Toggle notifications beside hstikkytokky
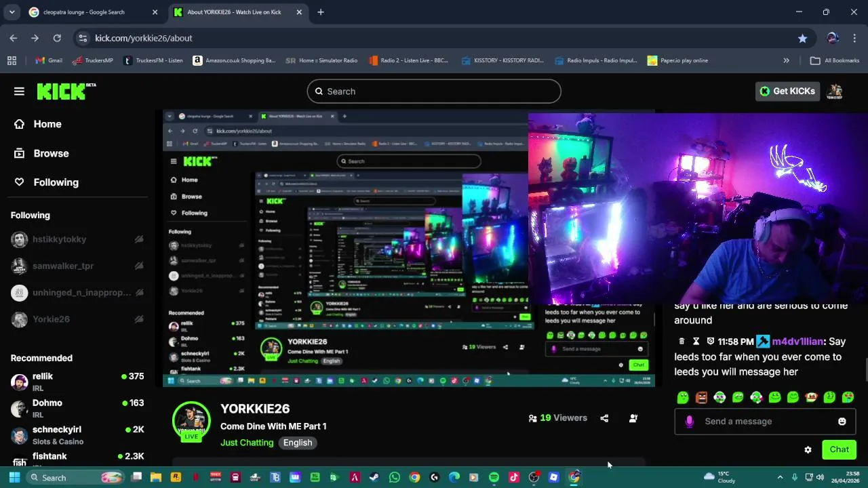 tap(139, 239)
